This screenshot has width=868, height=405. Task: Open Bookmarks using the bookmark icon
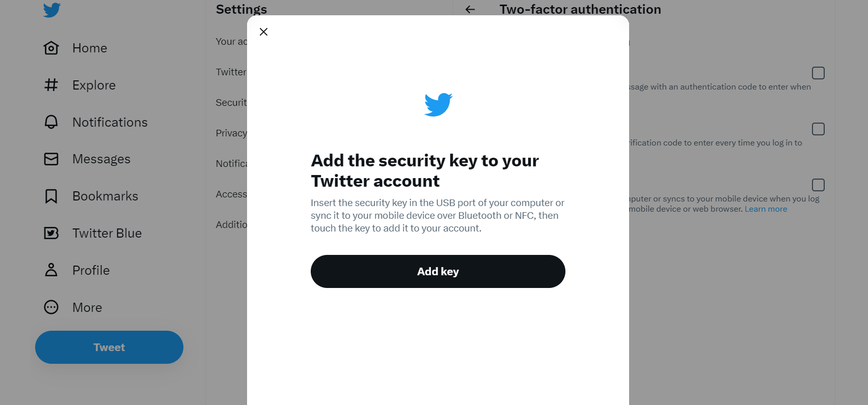51,196
